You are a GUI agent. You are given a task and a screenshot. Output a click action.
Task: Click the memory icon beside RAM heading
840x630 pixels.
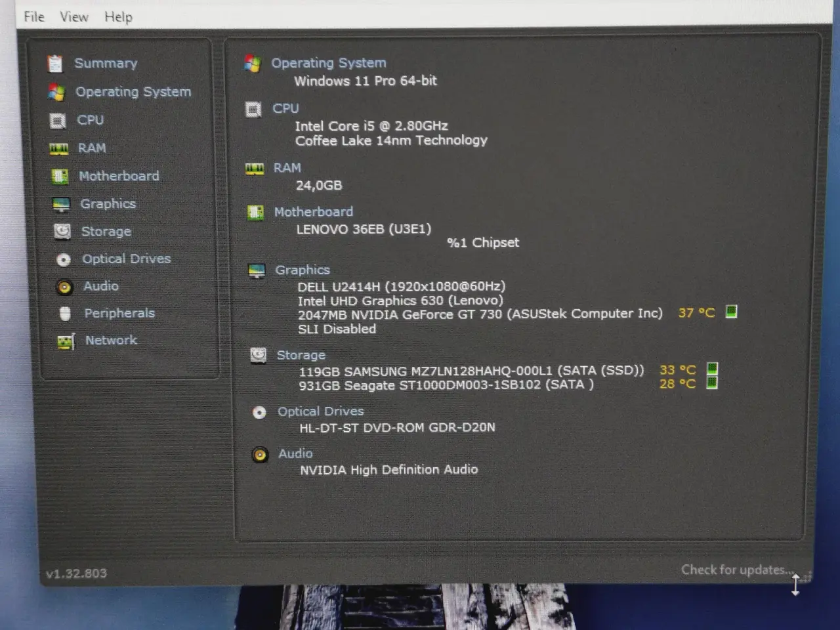pos(255,169)
